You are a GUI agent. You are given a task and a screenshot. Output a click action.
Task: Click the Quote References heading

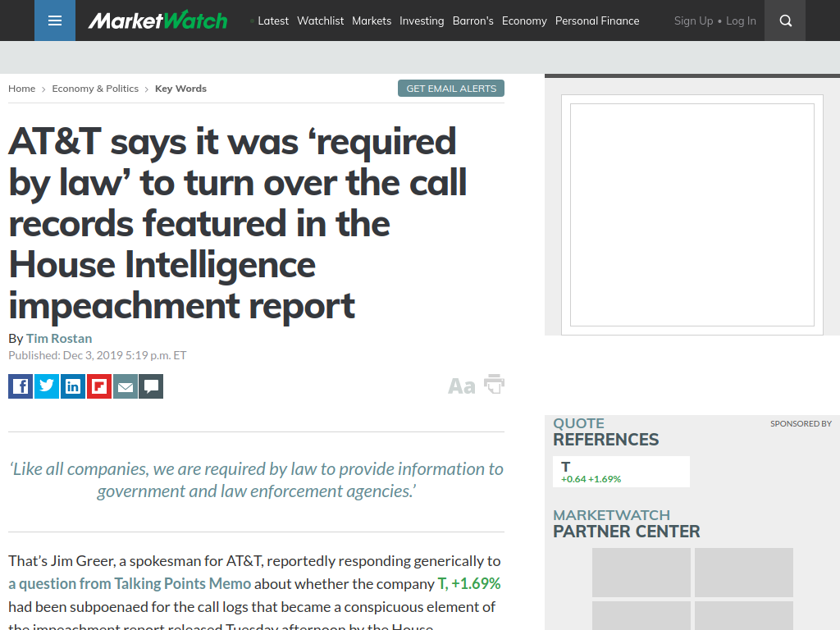(x=606, y=431)
